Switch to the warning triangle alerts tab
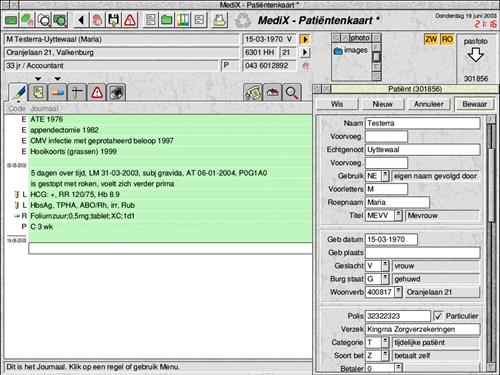Image resolution: width=500 pixels, height=375 pixels. coord(97,92)
